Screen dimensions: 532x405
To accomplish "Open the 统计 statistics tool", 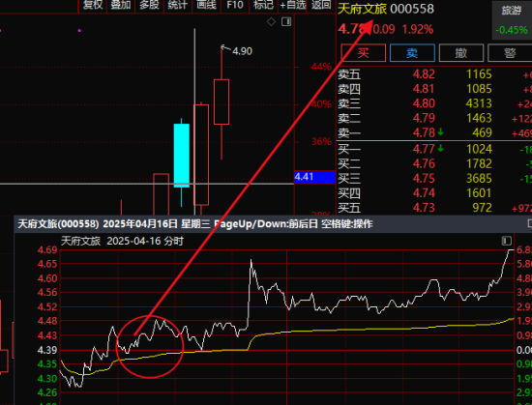I will [x=178, y=5].
